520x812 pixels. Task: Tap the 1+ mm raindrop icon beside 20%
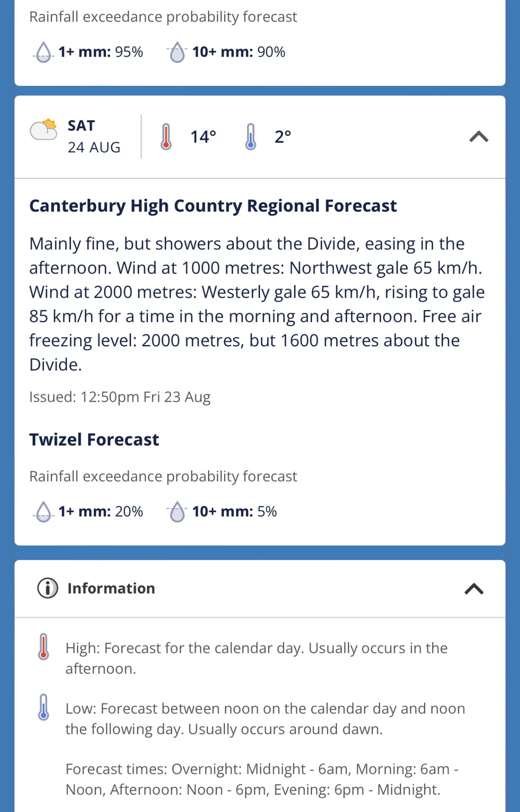(44, 511)
